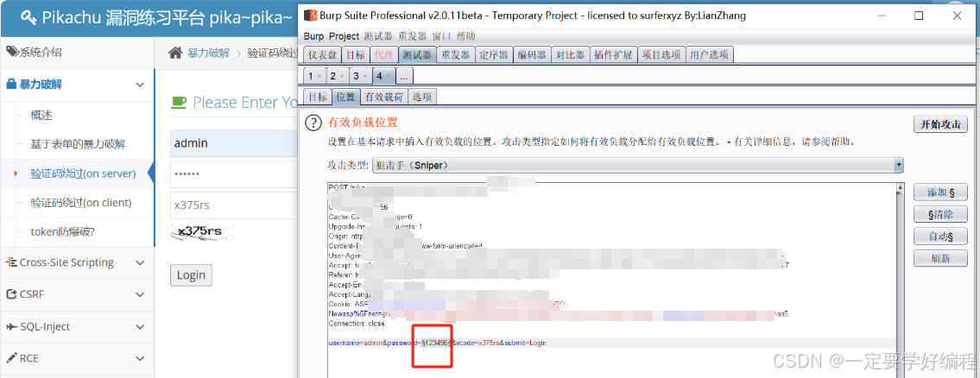Expand the SQL-Inject section chevron
The width and height of the screenshot is (980, 378).
coord(140,327)
